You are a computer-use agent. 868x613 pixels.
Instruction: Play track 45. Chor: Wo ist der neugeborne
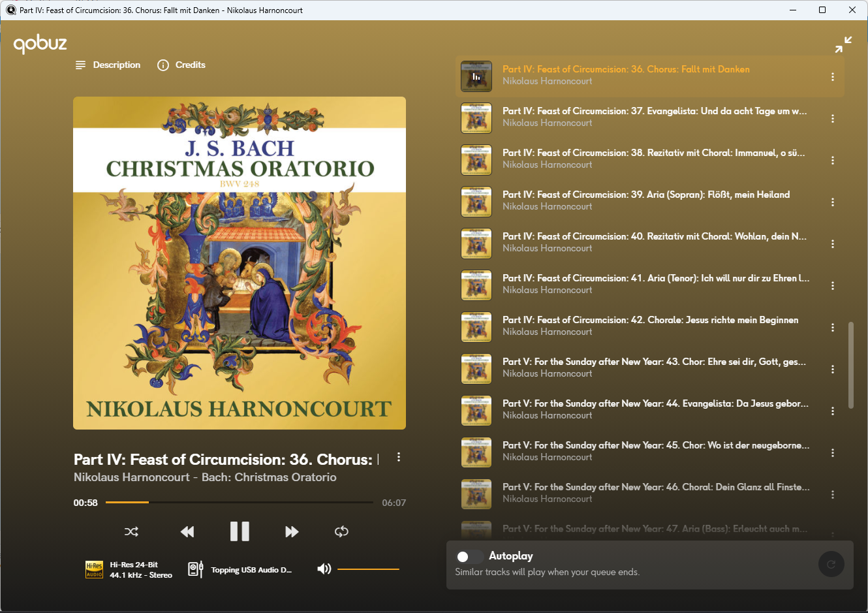656,445
